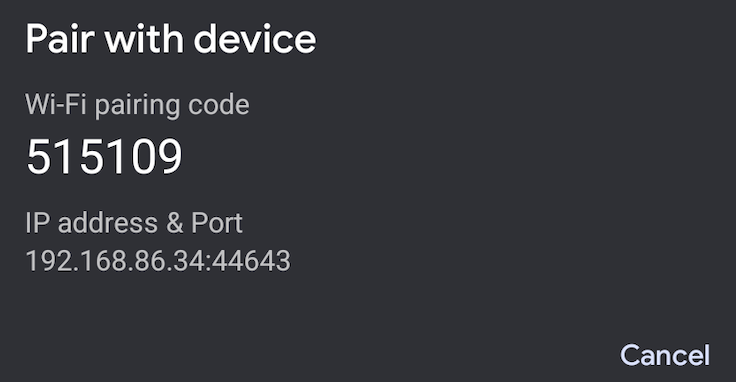
Task: Click the pairing code 515109
Action: (x=104, y=157)
